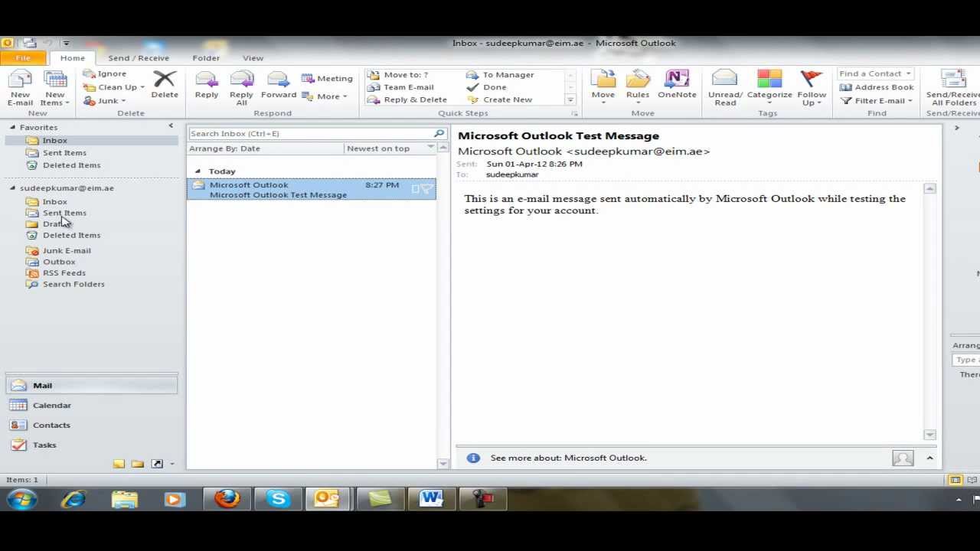Viewport: 980px width, 551px height.
Task: Apply the To Manager quick step
Action: click(500, 75)
